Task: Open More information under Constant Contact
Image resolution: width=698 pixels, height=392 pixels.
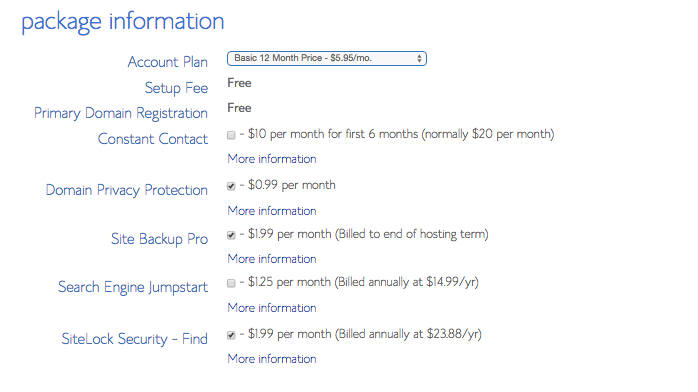Action: (x=272, y=159)
